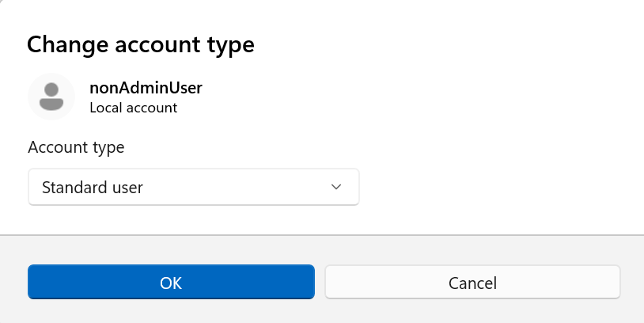The width and height of the screenshot is (644, 323).
Task: Click the gray footer area left of OK
Action: (13, 282)
